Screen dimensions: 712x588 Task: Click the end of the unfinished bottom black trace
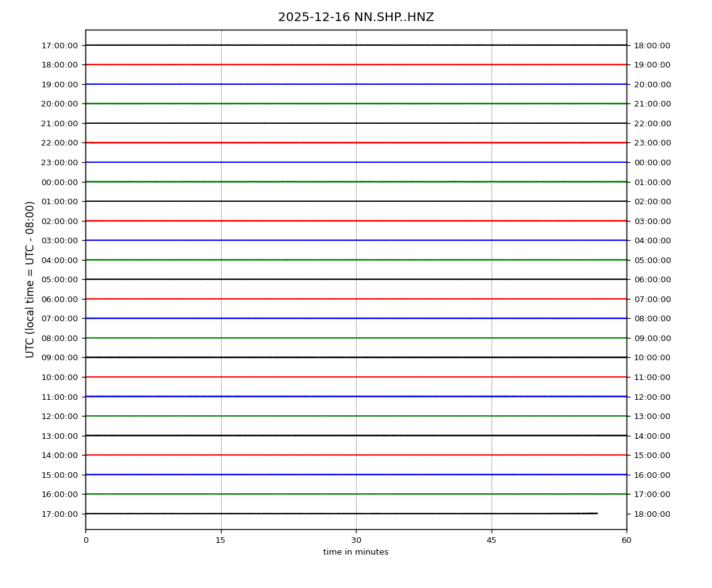(x=597, y=513)
